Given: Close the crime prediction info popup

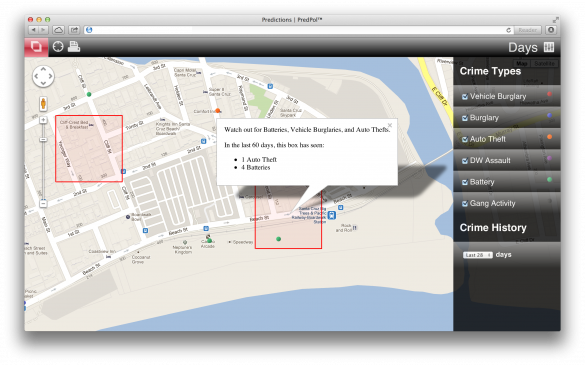Looking at the screenshot, I should pyautogui.click(x=390, y=125).
